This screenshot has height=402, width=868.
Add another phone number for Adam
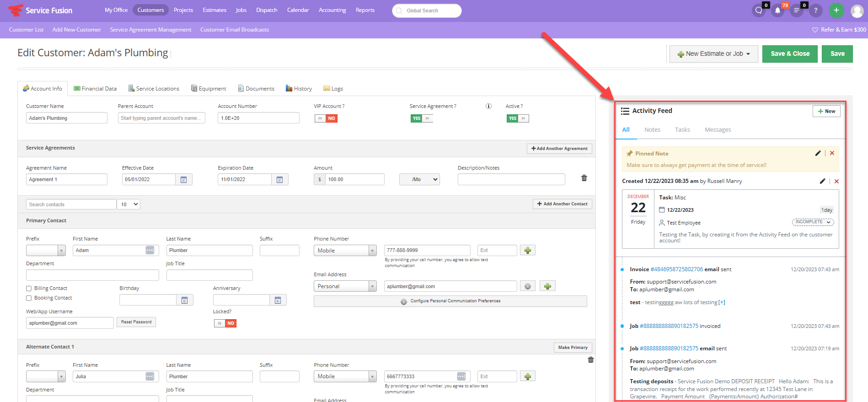(528, 250)
